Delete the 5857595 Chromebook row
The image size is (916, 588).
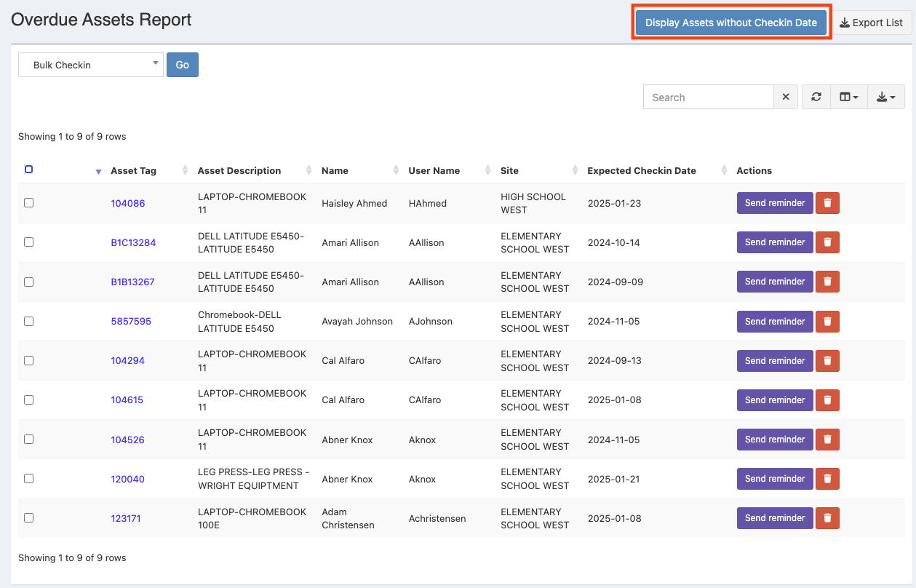coord(827,322)
